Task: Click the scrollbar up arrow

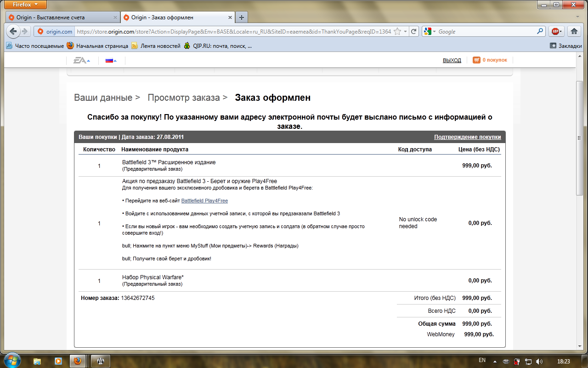Action: click(579, 55)
